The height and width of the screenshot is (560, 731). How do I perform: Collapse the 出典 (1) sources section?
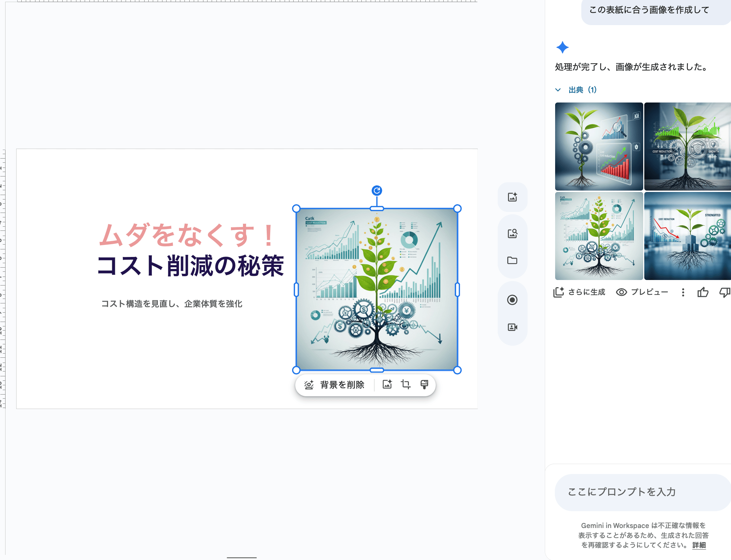558,90
